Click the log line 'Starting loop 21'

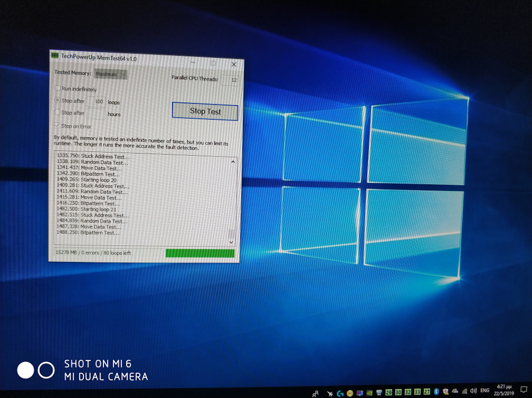tap(86, 209)
